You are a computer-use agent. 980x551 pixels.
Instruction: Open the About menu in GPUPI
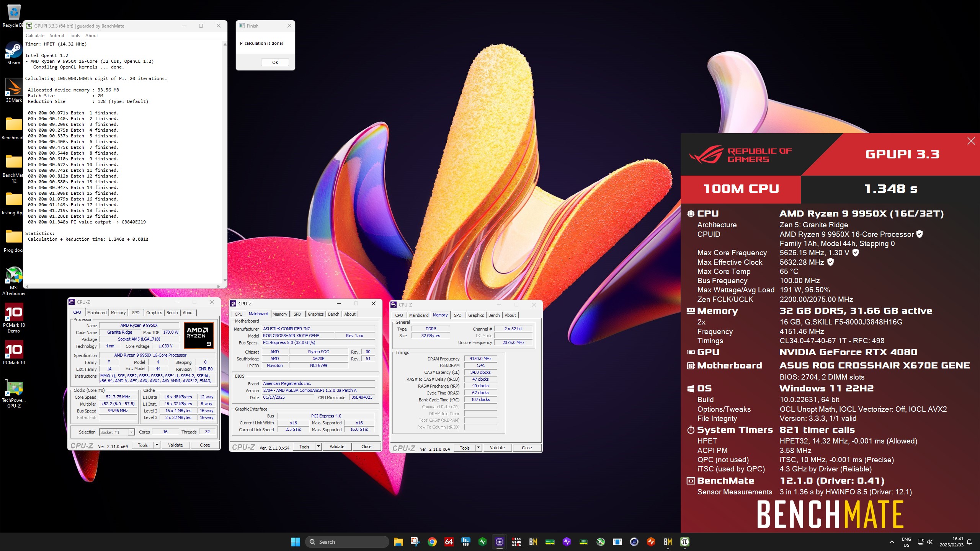pos(91,36)
